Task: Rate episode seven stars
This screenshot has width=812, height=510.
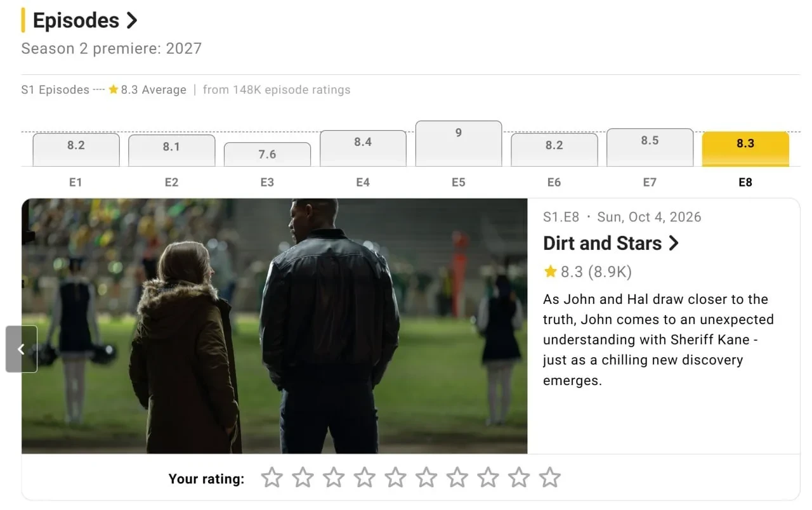Action: (x=457, y=478)
